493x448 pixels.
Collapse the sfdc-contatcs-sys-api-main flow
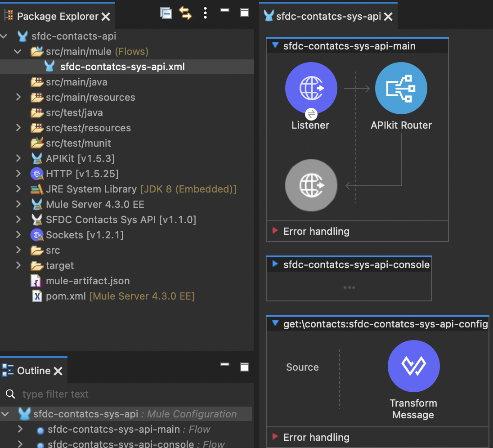(275, 45)
